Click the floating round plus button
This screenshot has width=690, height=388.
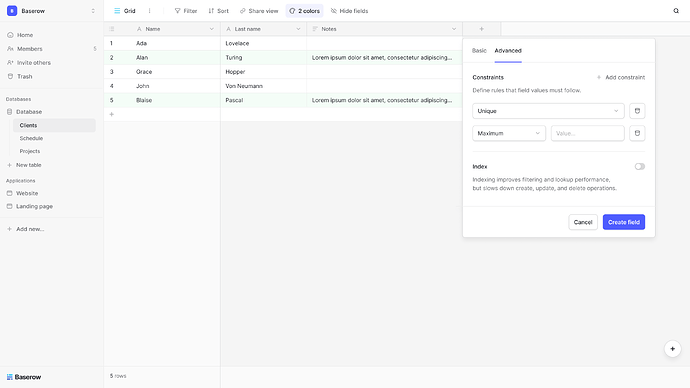(x=672, y=349)
